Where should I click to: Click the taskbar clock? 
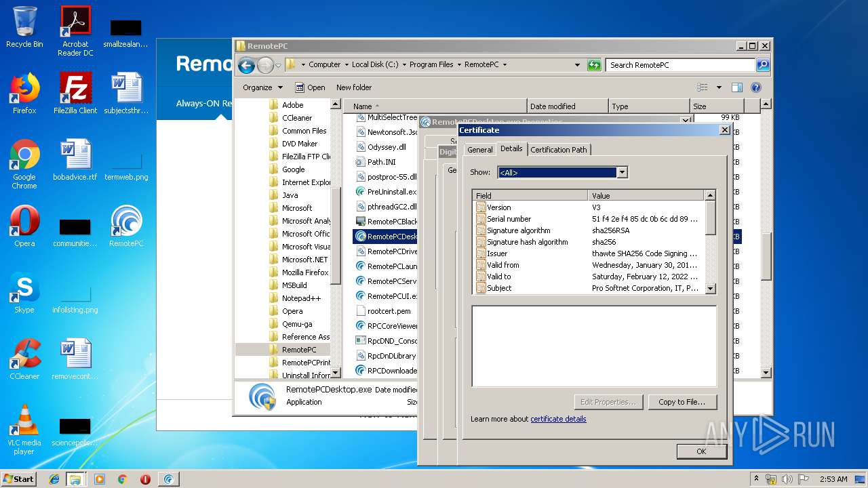pos(833,479)
